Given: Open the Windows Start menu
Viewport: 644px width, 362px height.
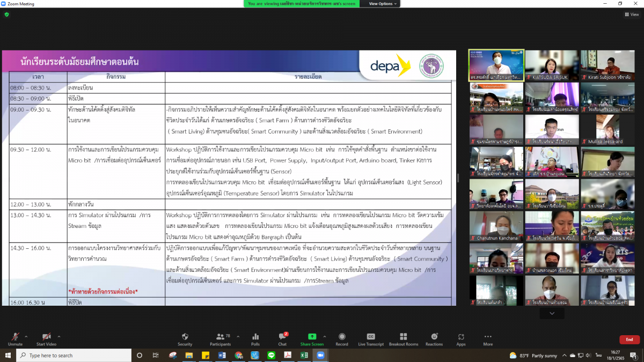Looking at the screenshot, I should (8, 355).
